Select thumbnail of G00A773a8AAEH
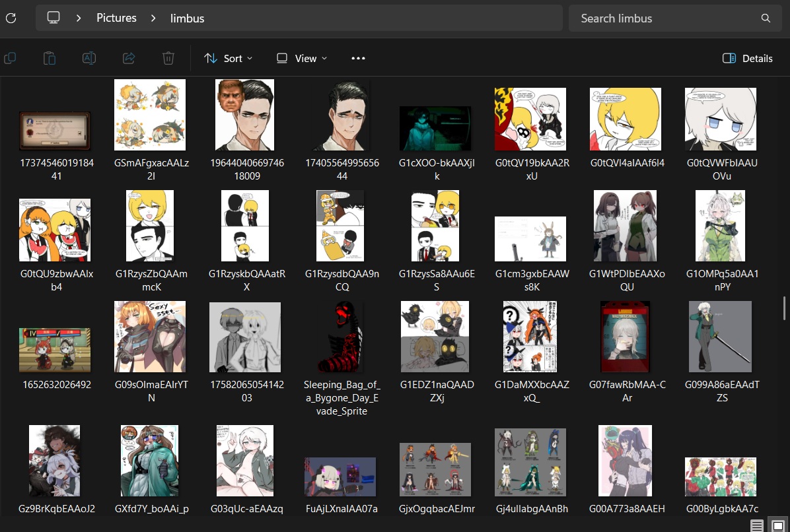This screenshot has width=790, height=532. [626, 461]
